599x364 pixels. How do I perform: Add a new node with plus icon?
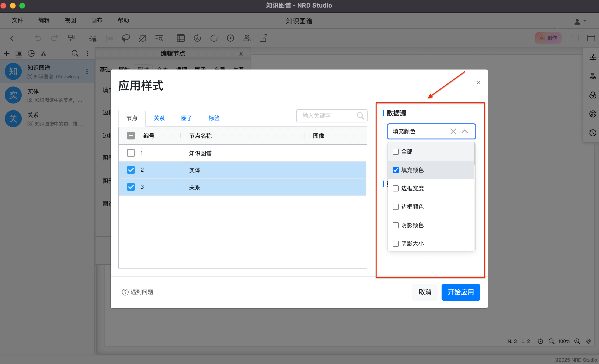tap(7, 53)
